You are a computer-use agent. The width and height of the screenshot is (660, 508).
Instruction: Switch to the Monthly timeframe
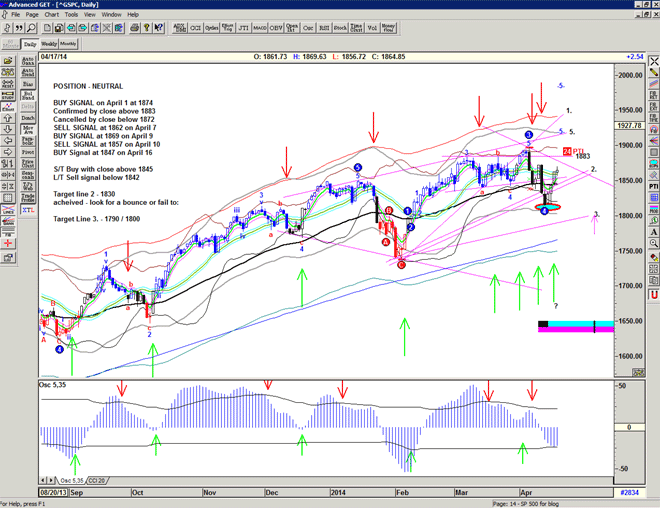(x=68, y=44)
